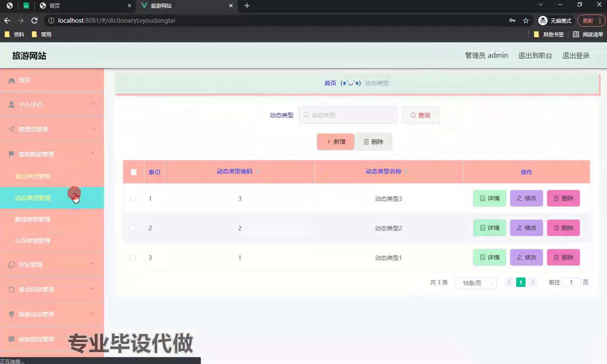This screenshot has height=364, width=607.
Task: Check the checkbox for row 动态类型1
Action: (133, 257)
